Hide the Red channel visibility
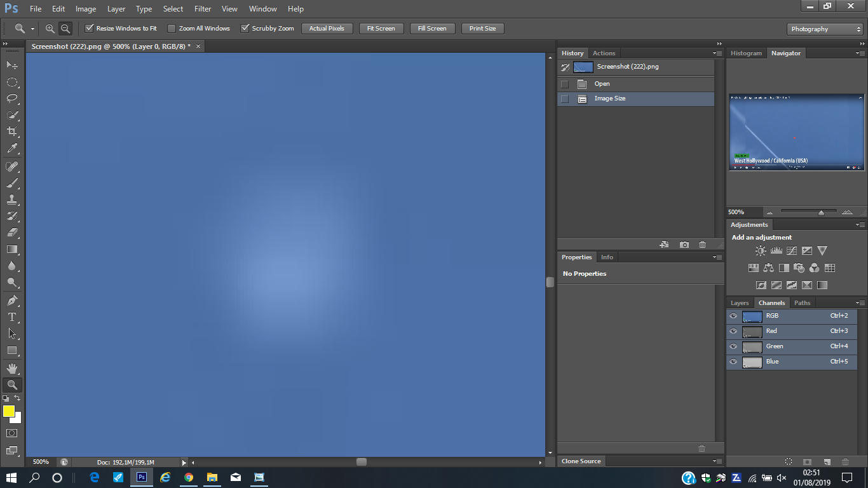Image resolution: width=868 pixels, height=488 pixels. [x=733, y=331]
